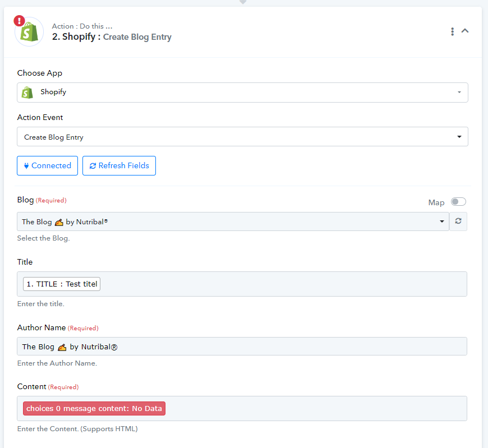Click 'Enter the Content. (Supports HTML)' hint text
The width and height of the screenshot is (488, 448).
[77, 429]
